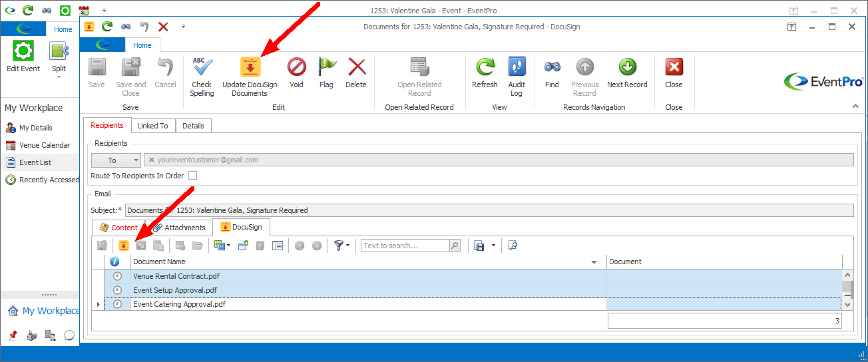Click Update DocuSign Documents in the ribbon
The height and width of the screenshot is (362, 868).
(250, 77)
